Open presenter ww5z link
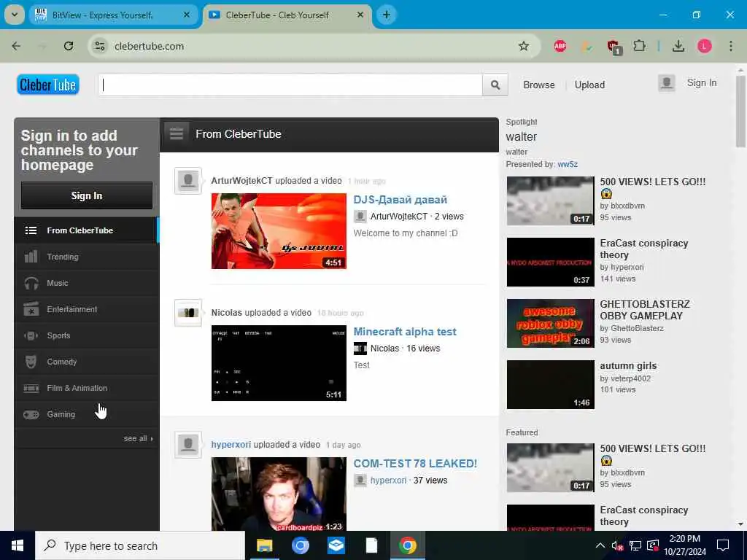This screenshot has height=560, width=747. click(x=568, y=164)
